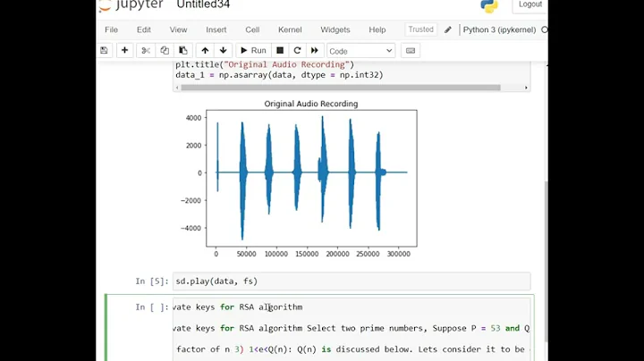Run the selected cell
This screenshot has height=361, width=644.
coord(253,50)
